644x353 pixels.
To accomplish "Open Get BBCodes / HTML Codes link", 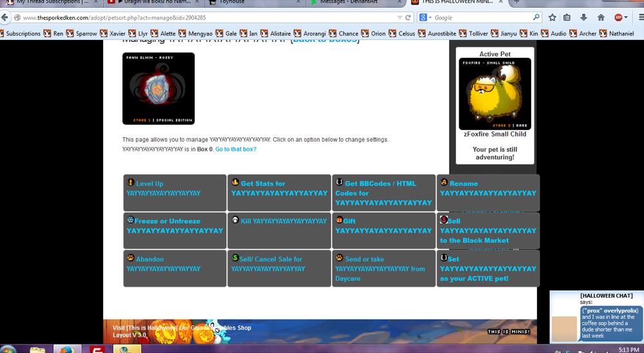I will [384, 193].
